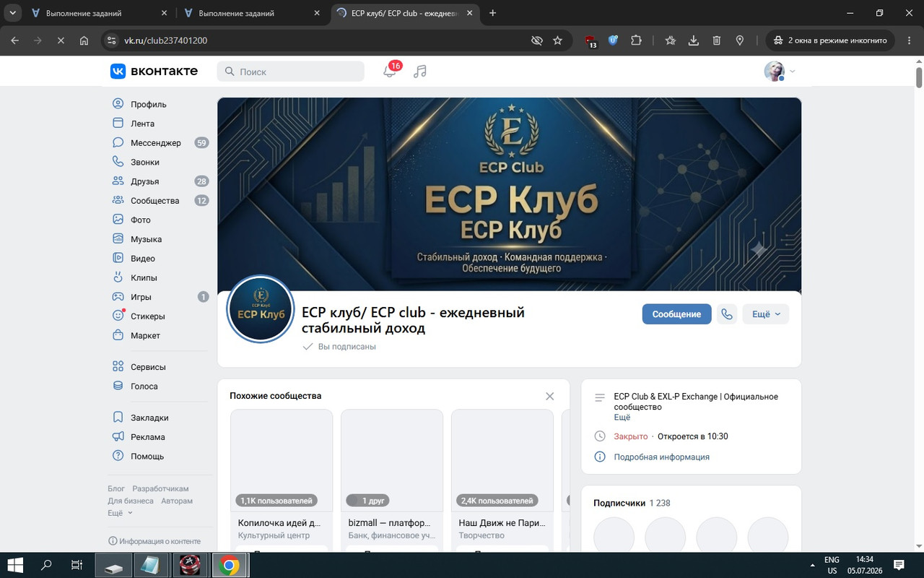Click the Видео sidebar icon
The width and height of the screenshot is (924, 578).
pos(118,258)
